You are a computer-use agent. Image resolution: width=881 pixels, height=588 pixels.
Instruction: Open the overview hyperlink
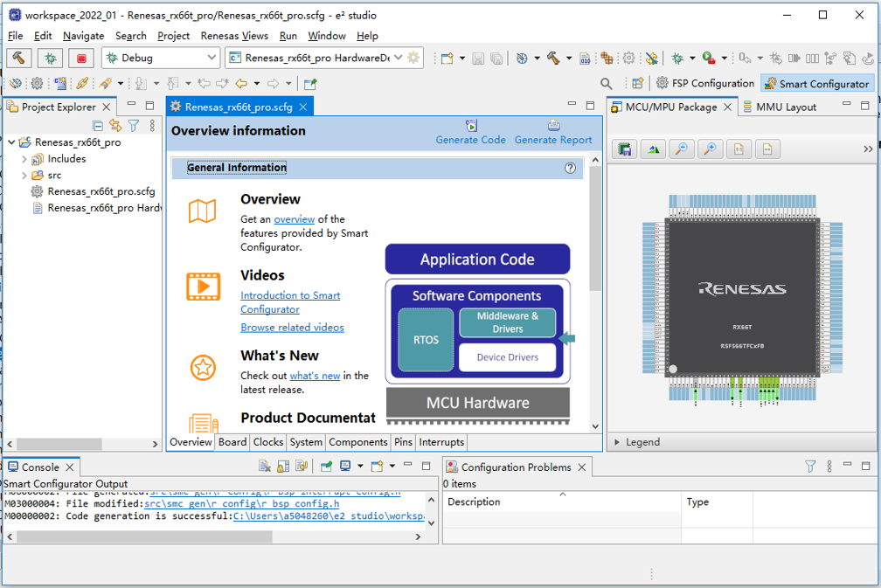coord(295,219)
